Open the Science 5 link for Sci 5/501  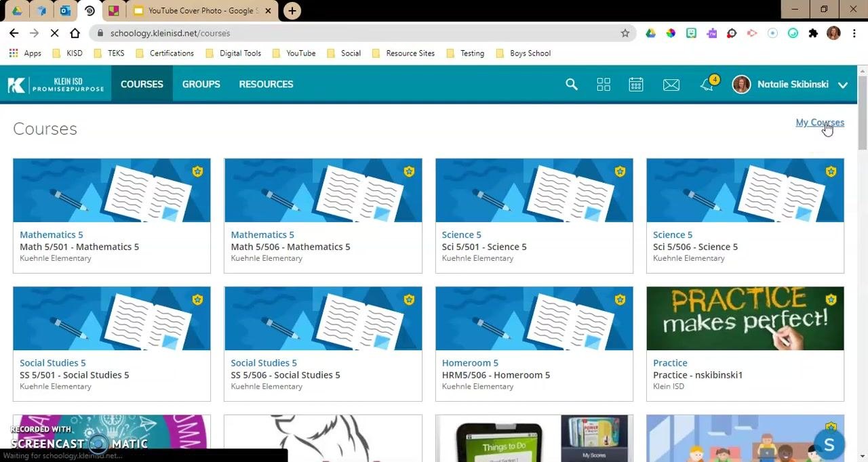461,234
